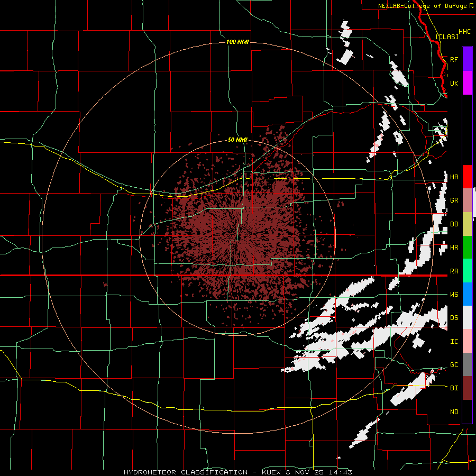Click the 50 NMI range ring label
Image resolution: width=476 pixels, height=476 pixels.
click(x=237, y=140)
